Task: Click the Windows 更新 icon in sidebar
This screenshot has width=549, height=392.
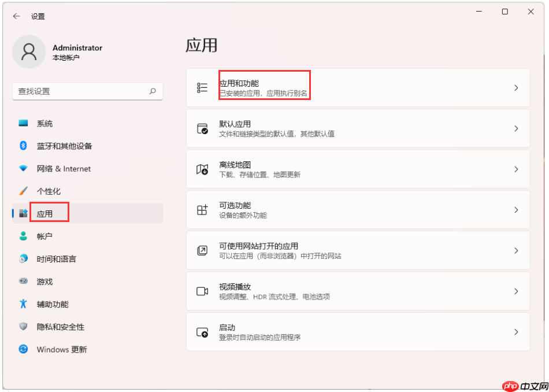Action: [x=23, y=349]
